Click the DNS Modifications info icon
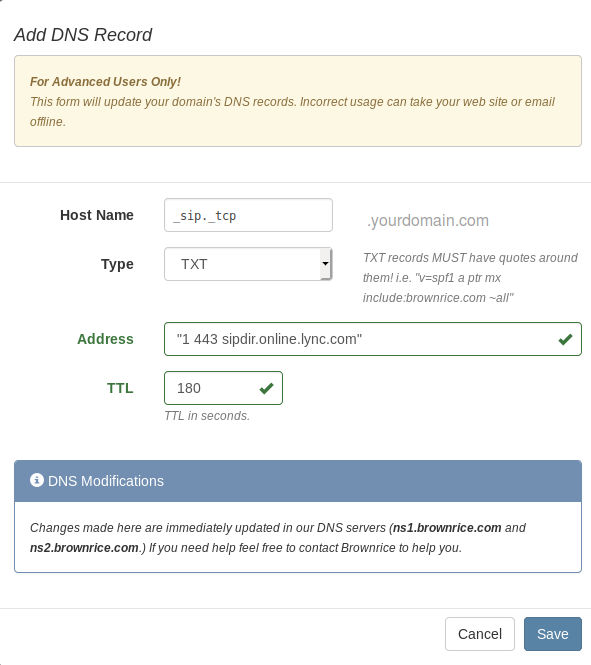The width and height of the screenshot is (591, 665). [37, 480]
